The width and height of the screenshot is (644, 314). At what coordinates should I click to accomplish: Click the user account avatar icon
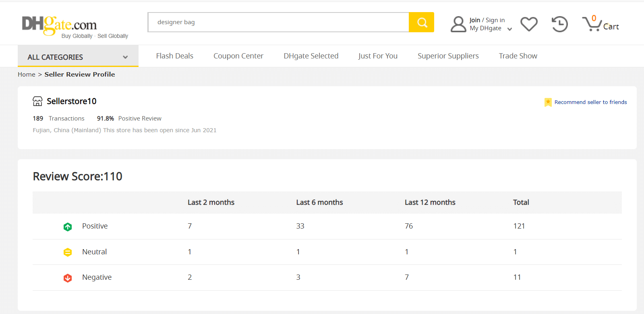(x=458, y=24)
